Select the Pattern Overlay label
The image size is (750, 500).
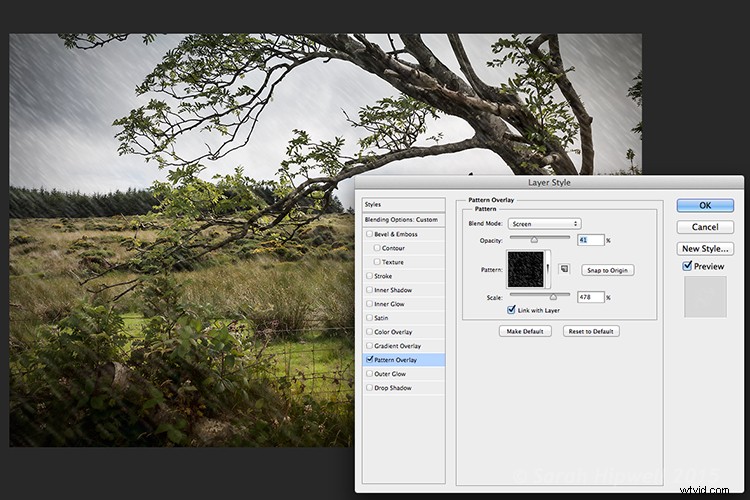[x=395, y=360]
